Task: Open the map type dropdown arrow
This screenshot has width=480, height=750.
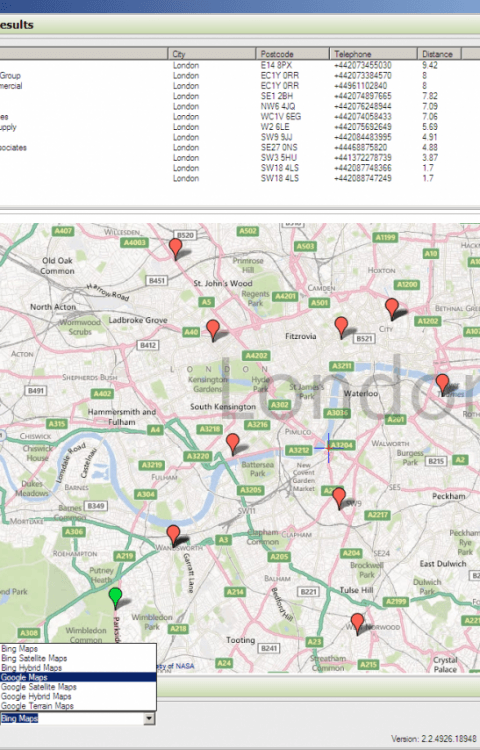Action: (x=149, y=718)
